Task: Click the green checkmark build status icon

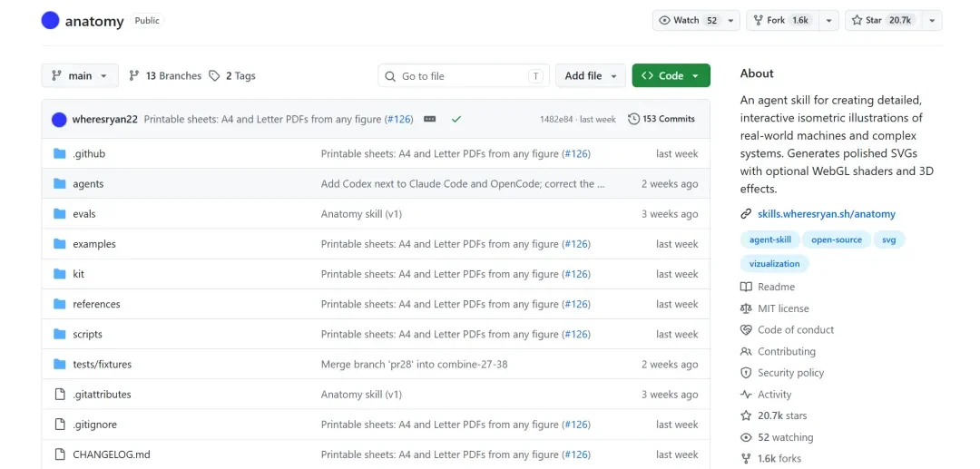Action: pos(456,119)
